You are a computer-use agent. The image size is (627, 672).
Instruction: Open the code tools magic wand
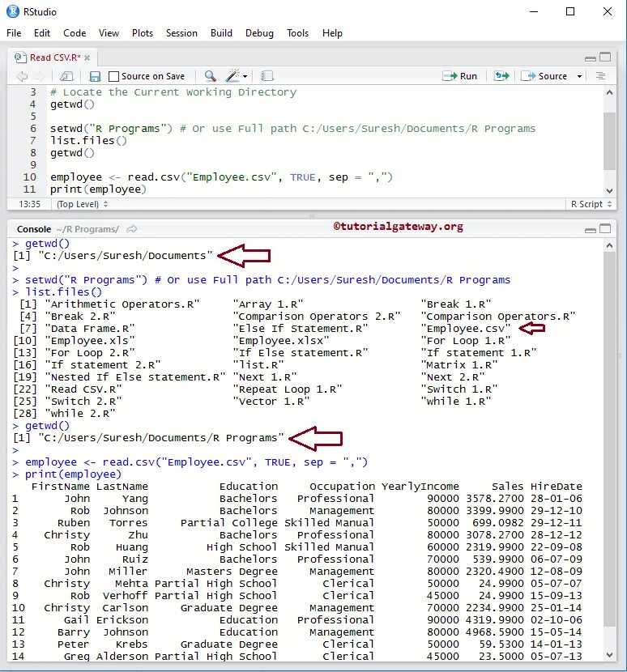[232, 76]
